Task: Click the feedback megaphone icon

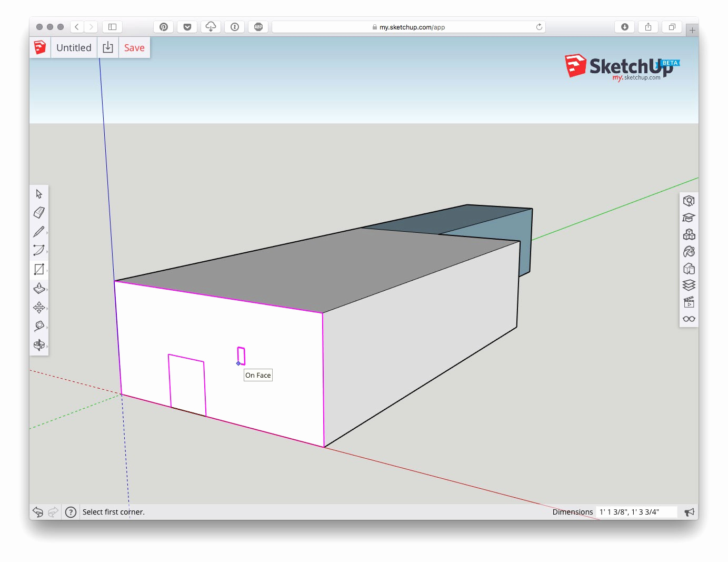Action: (689, 512)
